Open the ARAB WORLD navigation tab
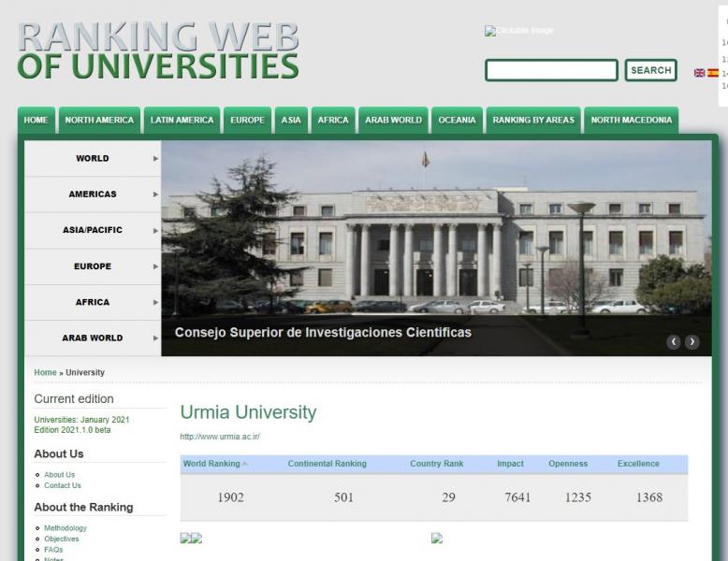The image size is (728, 561). (393, 121)
